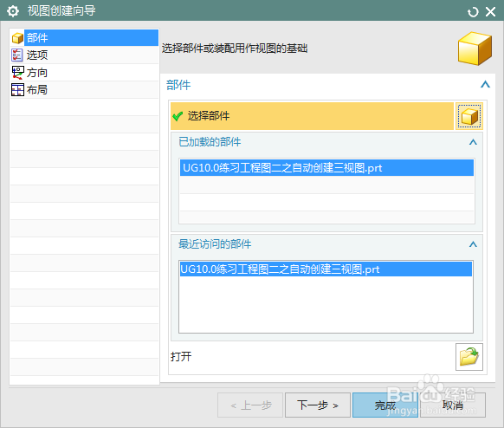Click the 部件 section header label
Image resolution: width=504 pixels, height=428 pixels.
pos(178,85)
